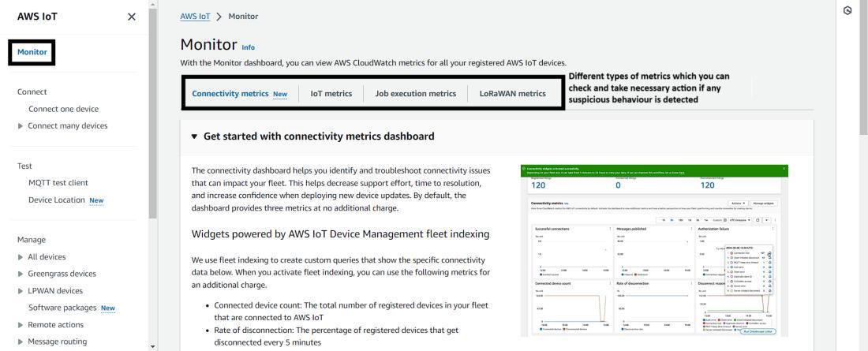Click the Monitor breadcrumb text
The height and width of the screenshot is (351, 868).
pos(244,16)
